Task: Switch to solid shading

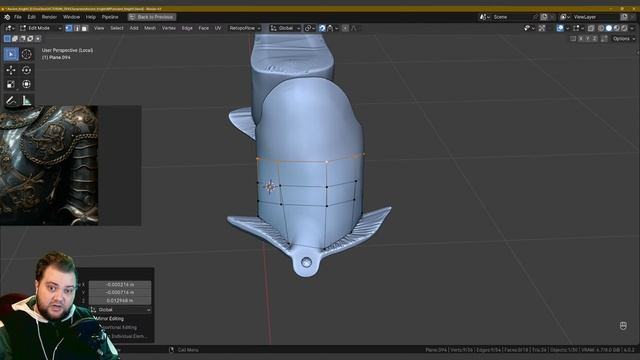Action: (609, 28)
